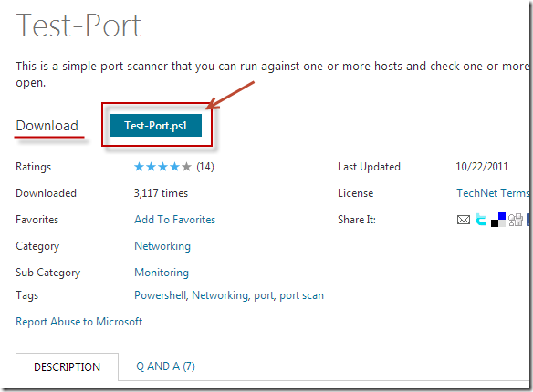
Task: Share via the Digg figure icon
Action: 516,220
